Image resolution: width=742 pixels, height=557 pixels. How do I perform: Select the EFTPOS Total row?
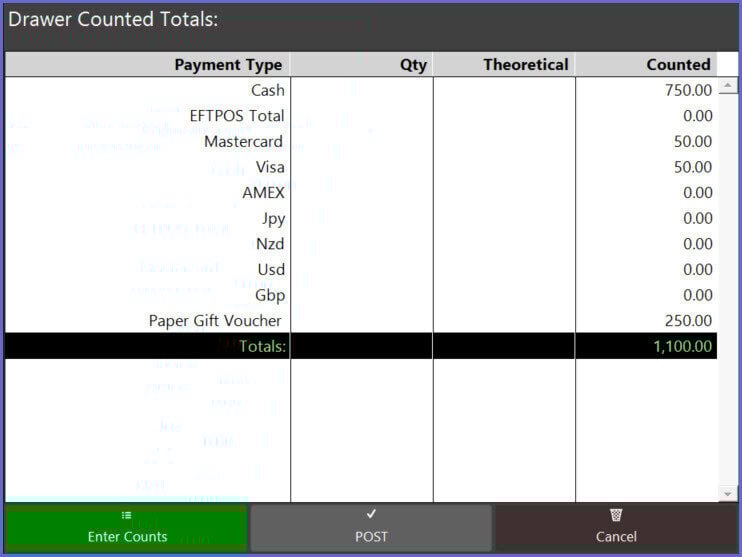tap(237, 116)
